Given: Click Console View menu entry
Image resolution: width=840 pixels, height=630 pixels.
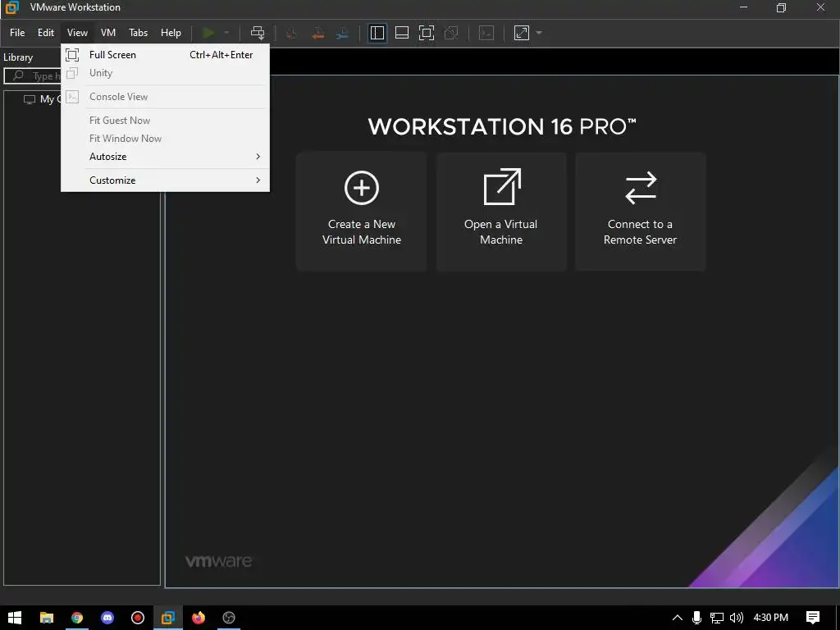Looking at the screenshot, I should point(165,97).
